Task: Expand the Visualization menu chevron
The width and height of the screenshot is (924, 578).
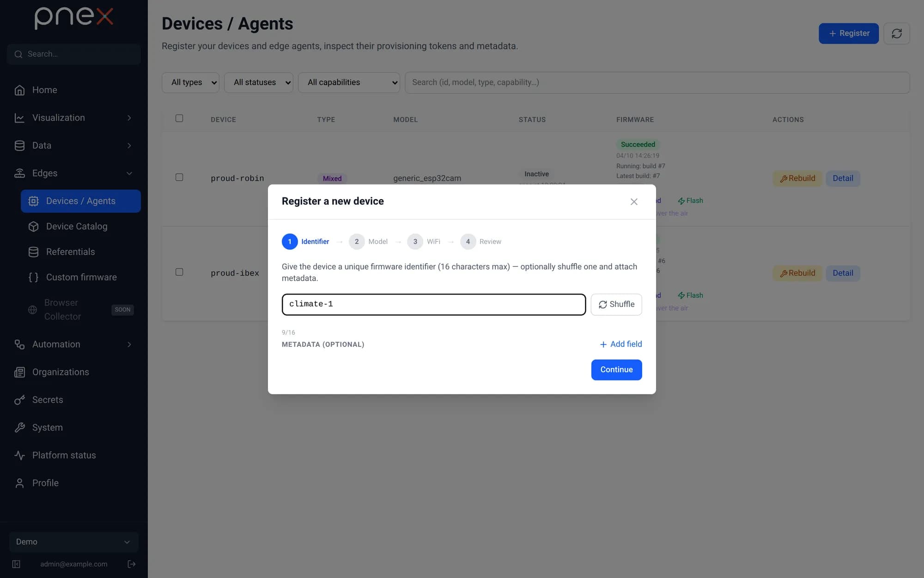Action: point(129,118)
